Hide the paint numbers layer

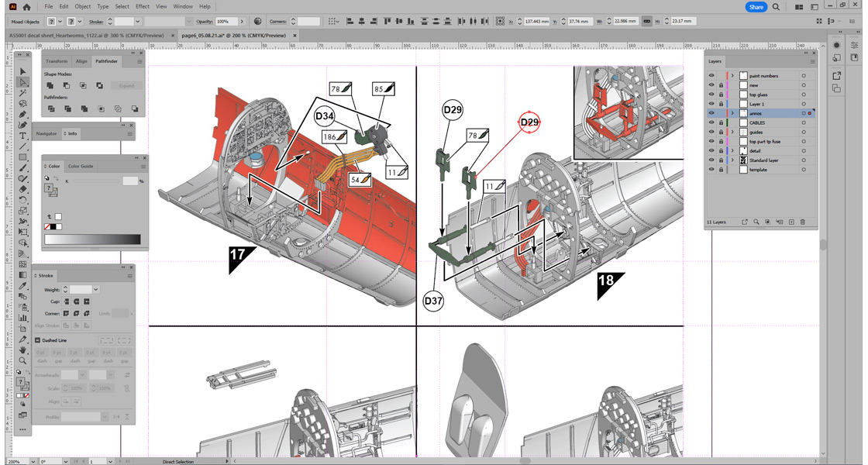point(711,75)
